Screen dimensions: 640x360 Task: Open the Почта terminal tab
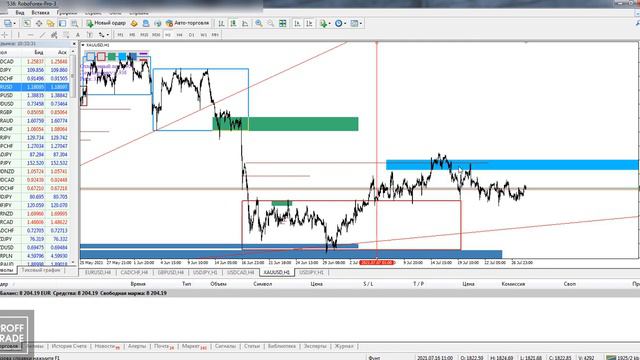pyautogui.click(x=164, y=346)
